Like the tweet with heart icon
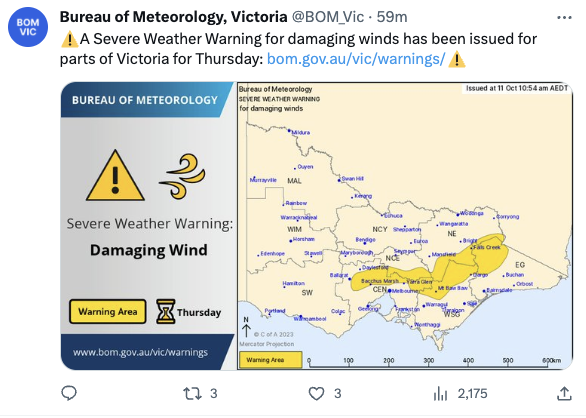 (316, 394)
